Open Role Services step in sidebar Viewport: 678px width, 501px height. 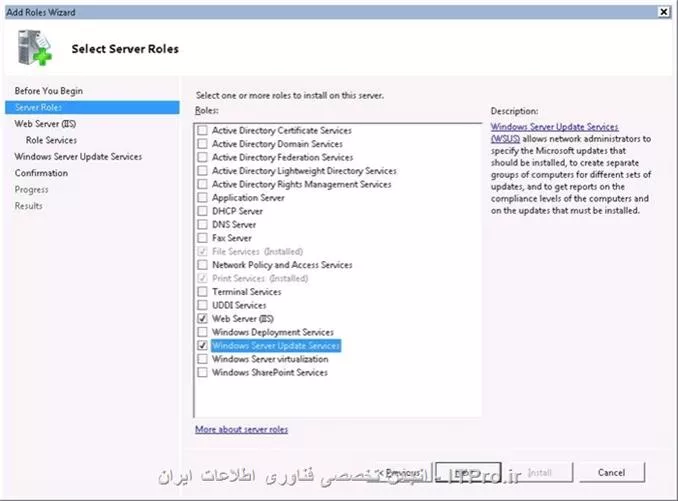click(x=51, y=140)
